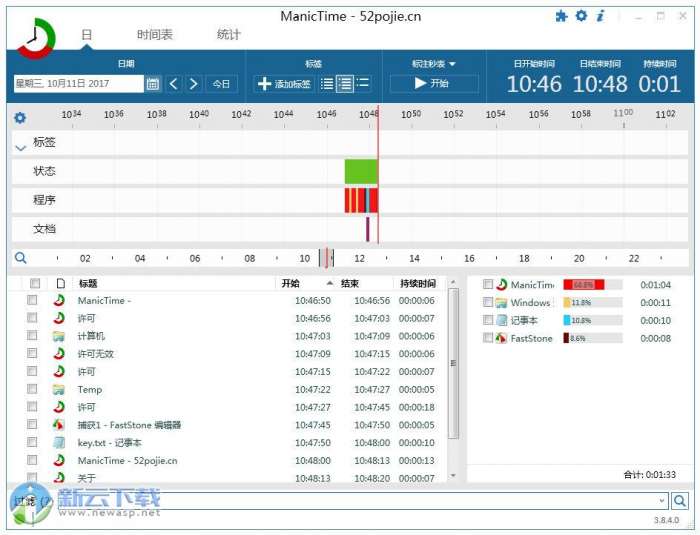The height and width of the screenshot is (535, 700).
Task: Check the 计算机 row checkbox
Action: 32,335
